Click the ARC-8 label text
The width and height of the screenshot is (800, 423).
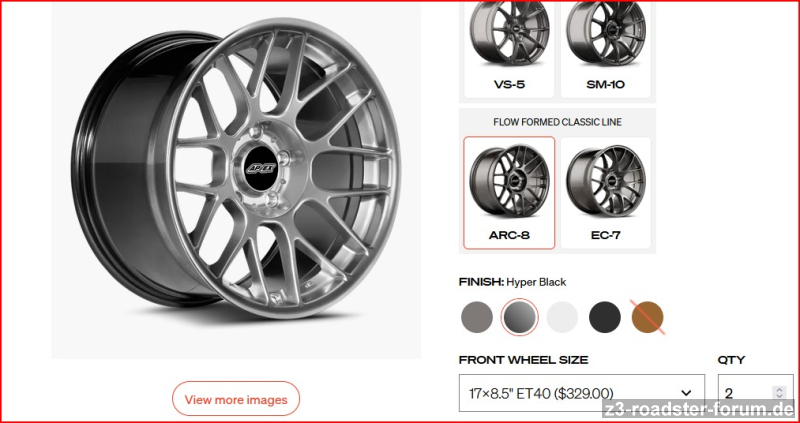point(509,235)
